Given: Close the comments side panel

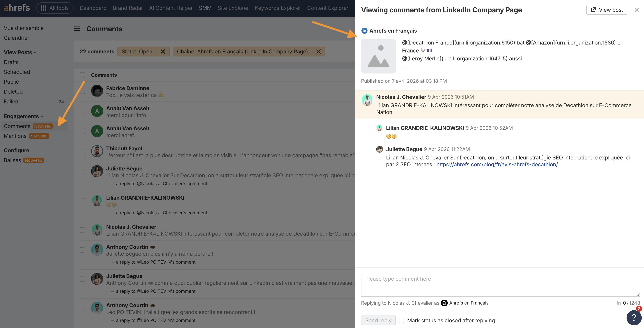Looking at the screenshot, I should click(x=636, y=10).
